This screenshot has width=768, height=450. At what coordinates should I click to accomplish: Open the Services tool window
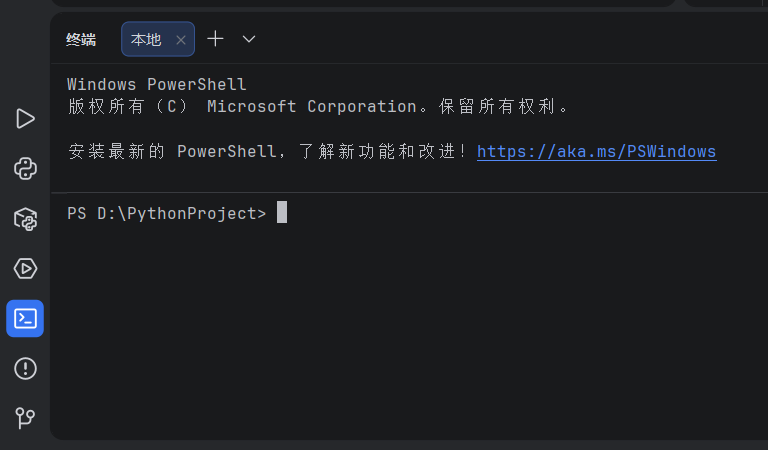[x=25, y=268]
